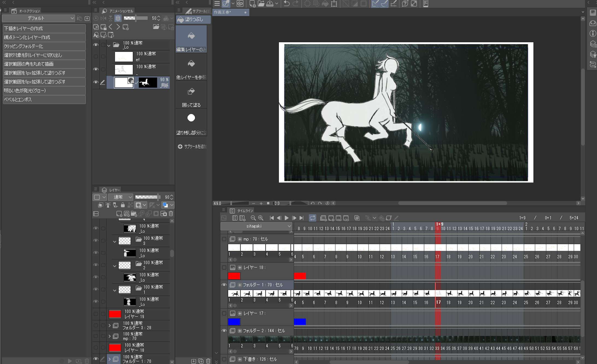Screen dimensions: 597x364
Task: Jump to first frame of timeline
Action: click(271, 218)
